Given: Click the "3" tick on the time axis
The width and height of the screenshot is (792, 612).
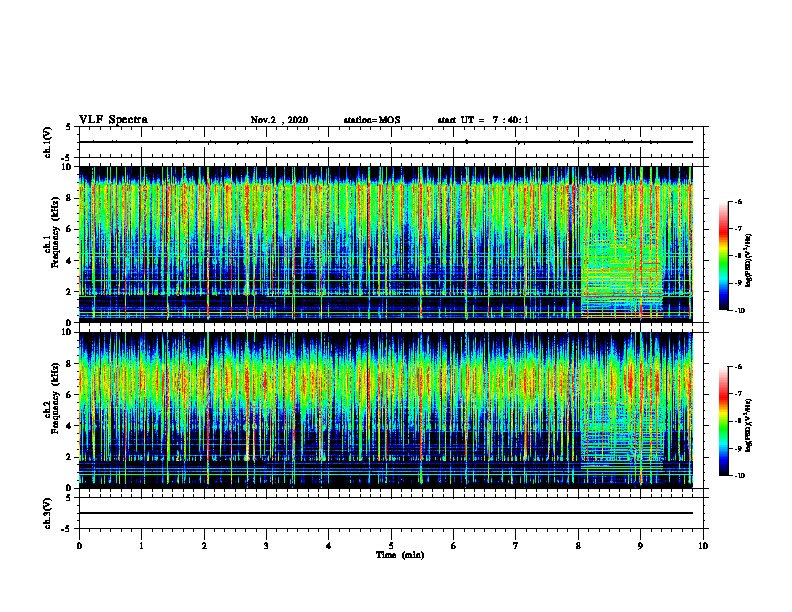Looking at the screenshot, I should click(266, 546).
